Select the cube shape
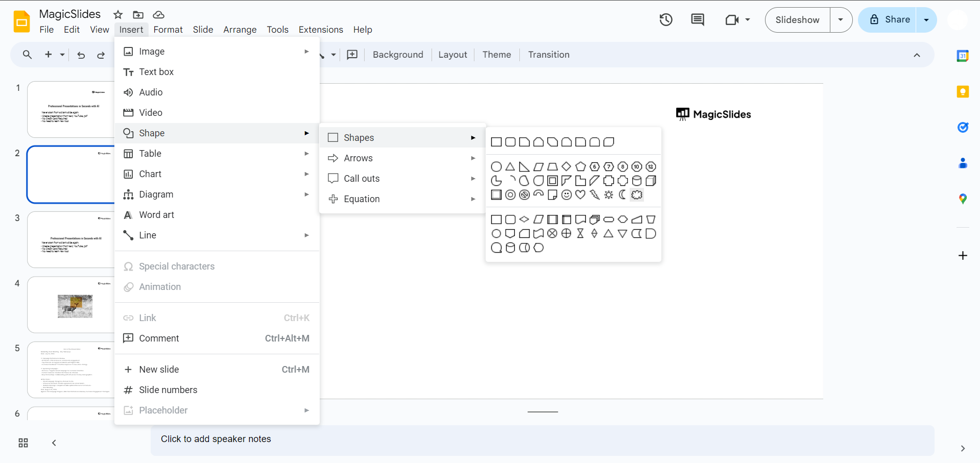Viewport: 980px width, 463px height. point(651,181)
